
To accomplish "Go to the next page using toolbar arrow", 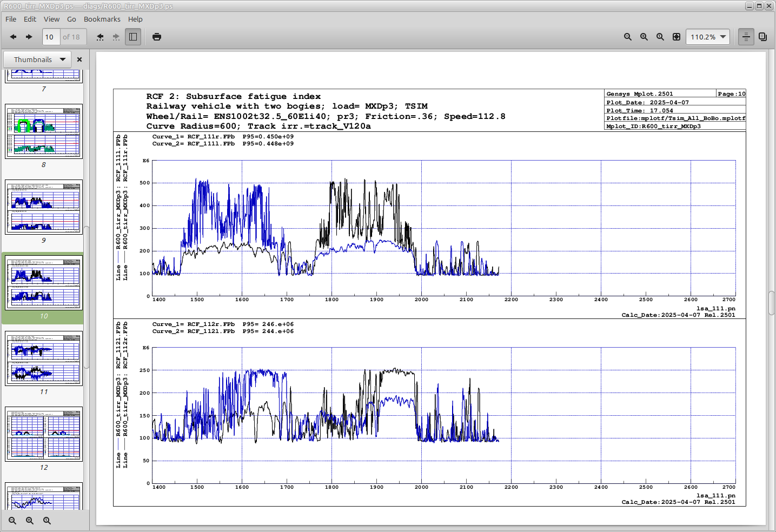I will [x=29, y=37].
